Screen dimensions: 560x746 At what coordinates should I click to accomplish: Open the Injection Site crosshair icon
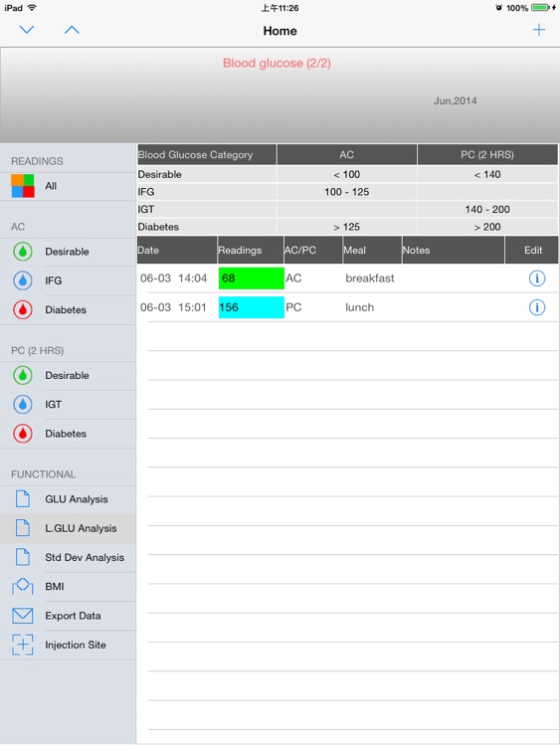pyautogui.click(x=22, y=645)
